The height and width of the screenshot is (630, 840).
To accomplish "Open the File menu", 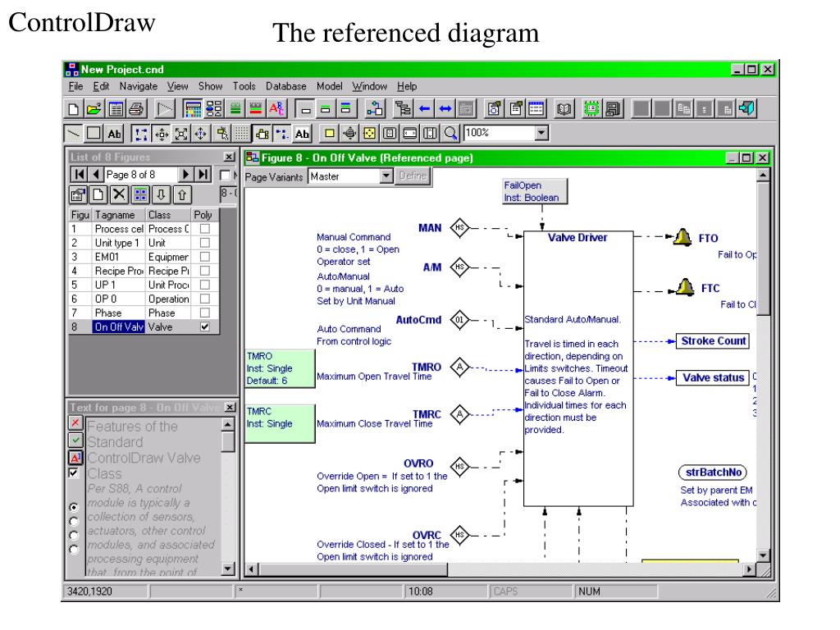I will pyautogui.click(x=75, y=86).
